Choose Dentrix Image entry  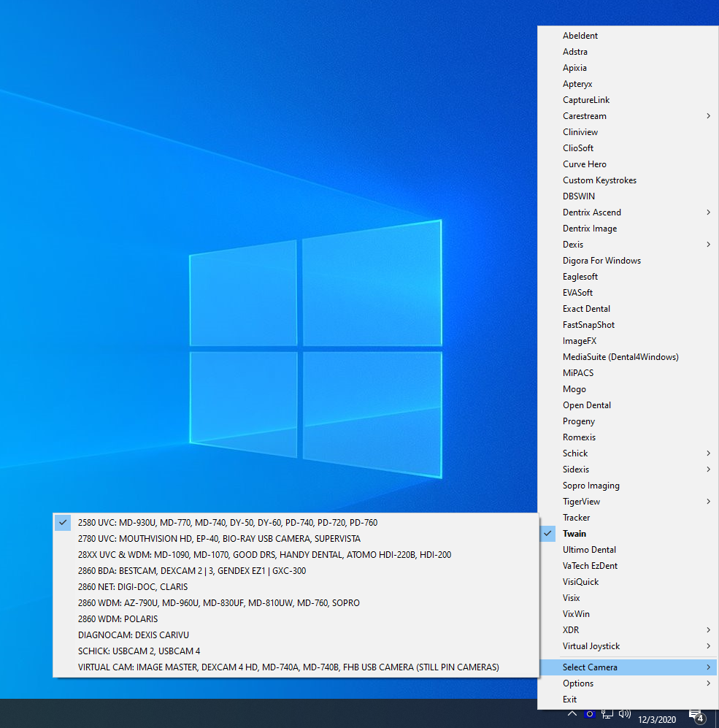[628, 229]
